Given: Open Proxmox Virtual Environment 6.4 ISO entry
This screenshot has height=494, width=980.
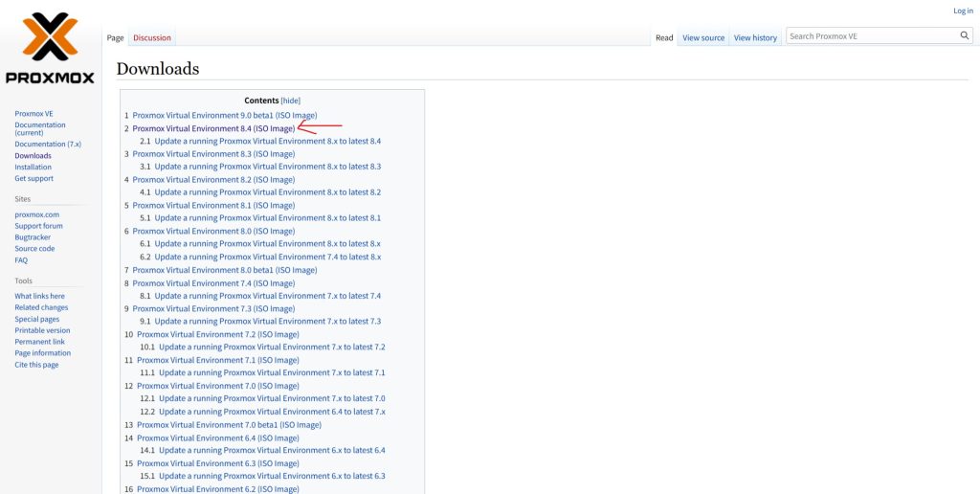Looking at the screenshot, I should 217,438.
